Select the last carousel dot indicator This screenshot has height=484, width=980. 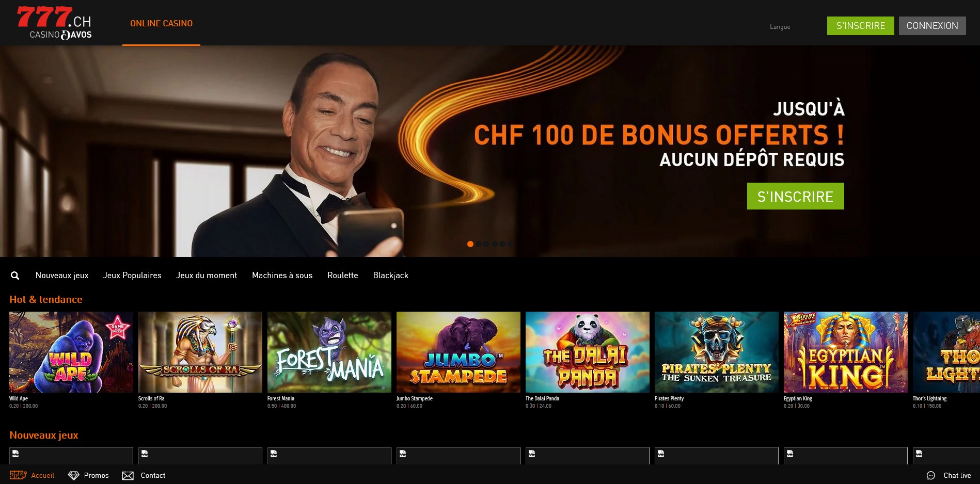click(511, 244)
